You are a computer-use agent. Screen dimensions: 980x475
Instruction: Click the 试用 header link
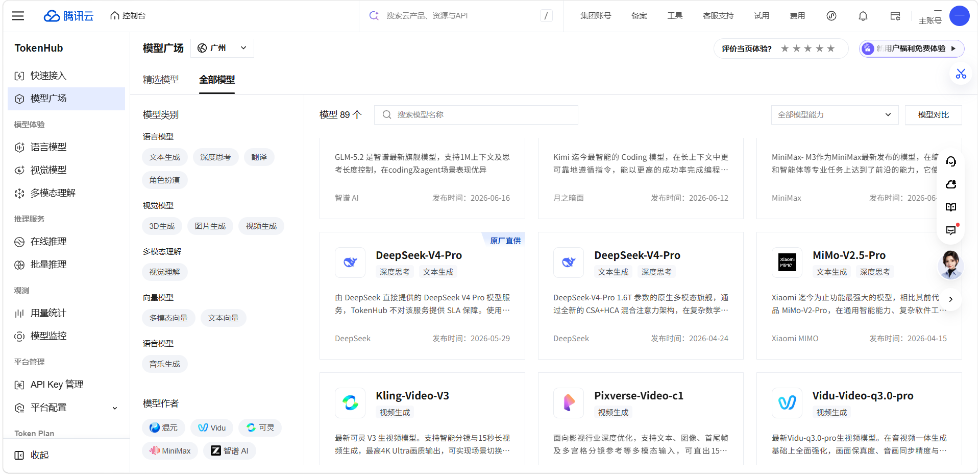click(762, 16)
